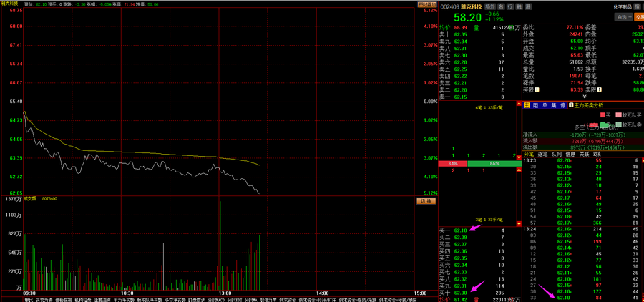Screen dimensions: 644x302
Task: Switch to the 信息 tab
Action: coord(570,154)
